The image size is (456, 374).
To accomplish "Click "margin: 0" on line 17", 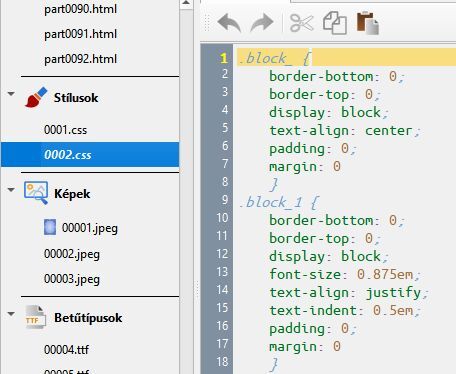I will coord(305,346).
